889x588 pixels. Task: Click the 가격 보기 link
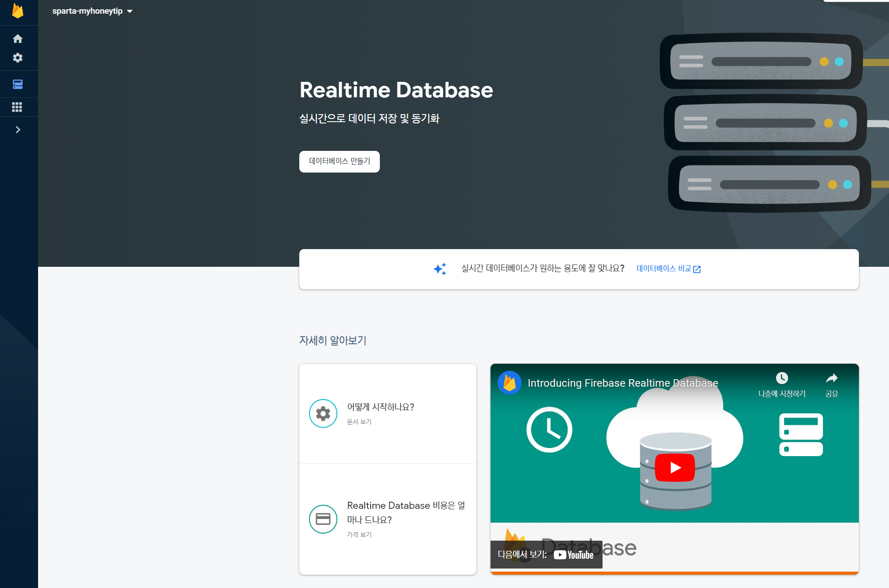pos(359,534)
